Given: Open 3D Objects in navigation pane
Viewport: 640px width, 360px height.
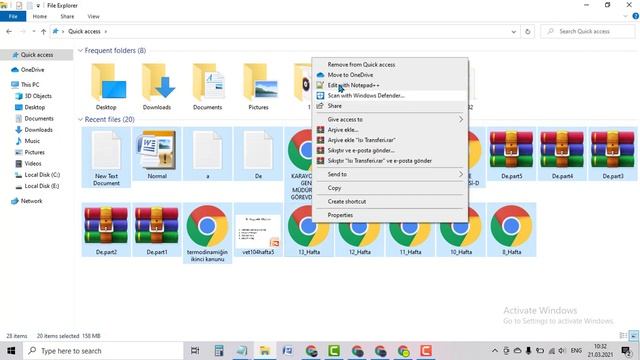Looking at the screenshot, I should tap(38, 96).
